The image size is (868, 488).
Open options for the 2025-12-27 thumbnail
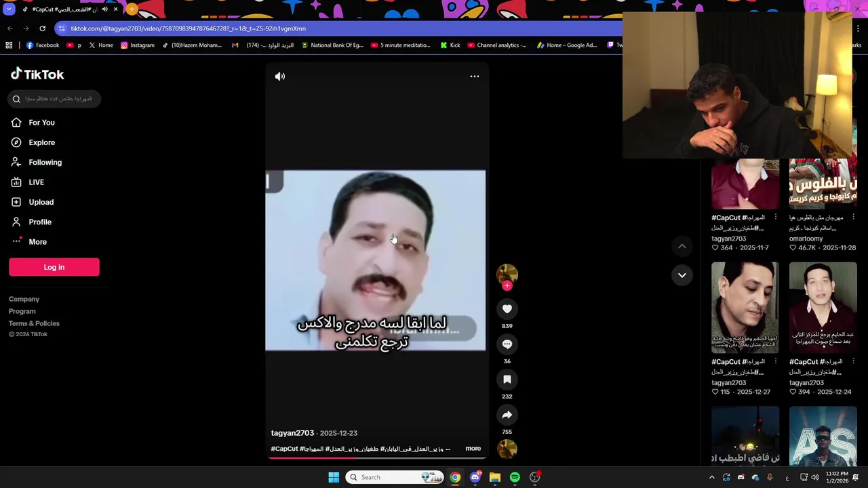[x=776, y=362]
